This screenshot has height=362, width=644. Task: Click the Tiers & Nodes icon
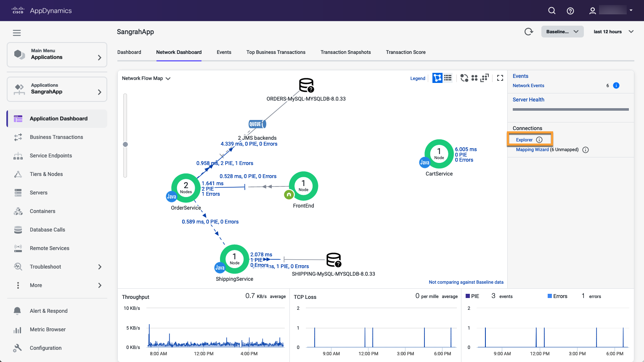click(x=18, y=174)
